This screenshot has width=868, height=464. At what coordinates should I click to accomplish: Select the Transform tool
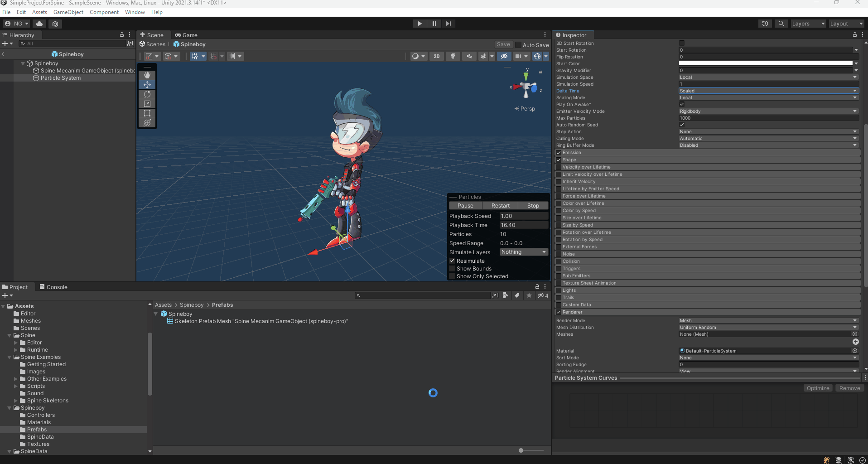pyautogui.click(x=147, y=123)
